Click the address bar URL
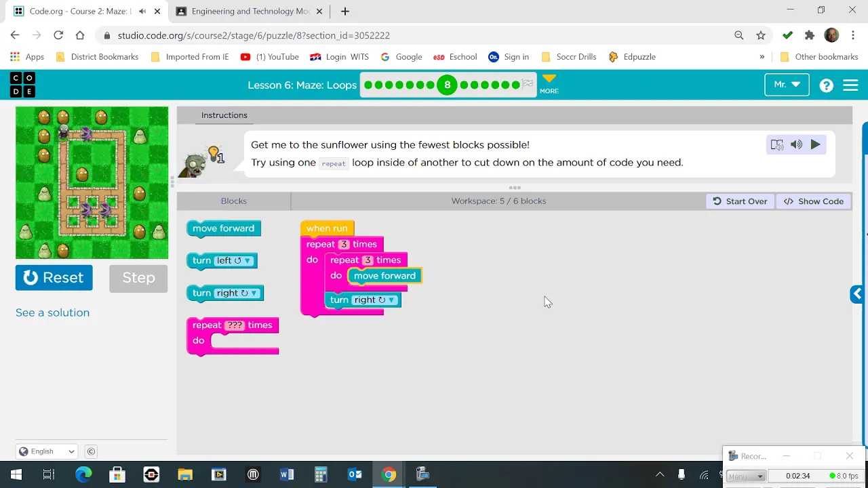868x488 pixels. 254,35
